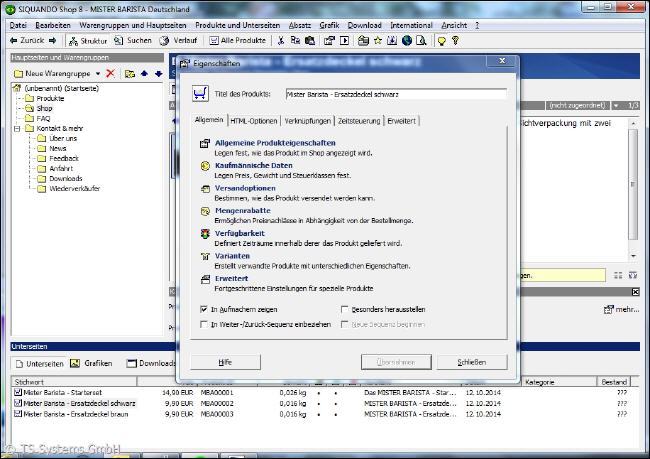Click the Schließen button
Screen dimensions: 650x459
click(472, 362)
